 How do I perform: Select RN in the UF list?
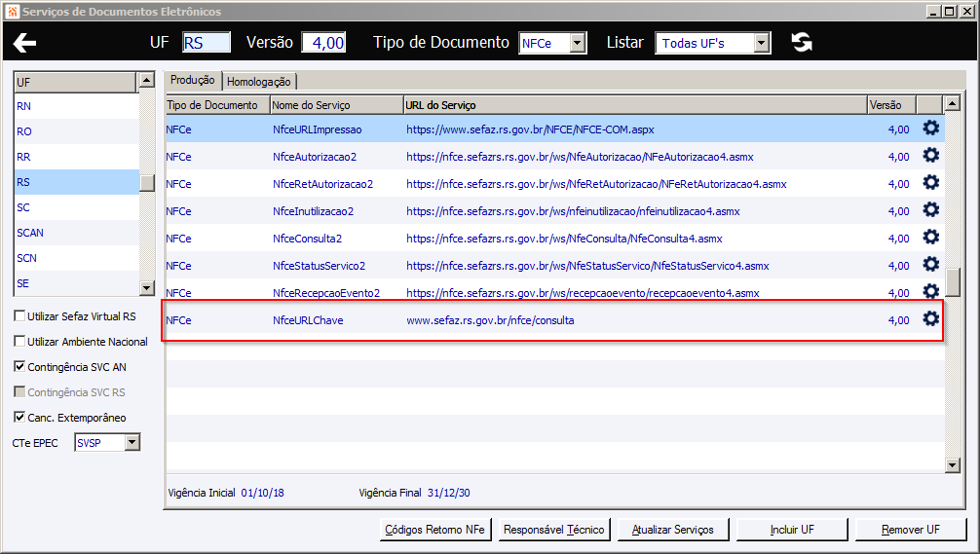tap(76, 106)
